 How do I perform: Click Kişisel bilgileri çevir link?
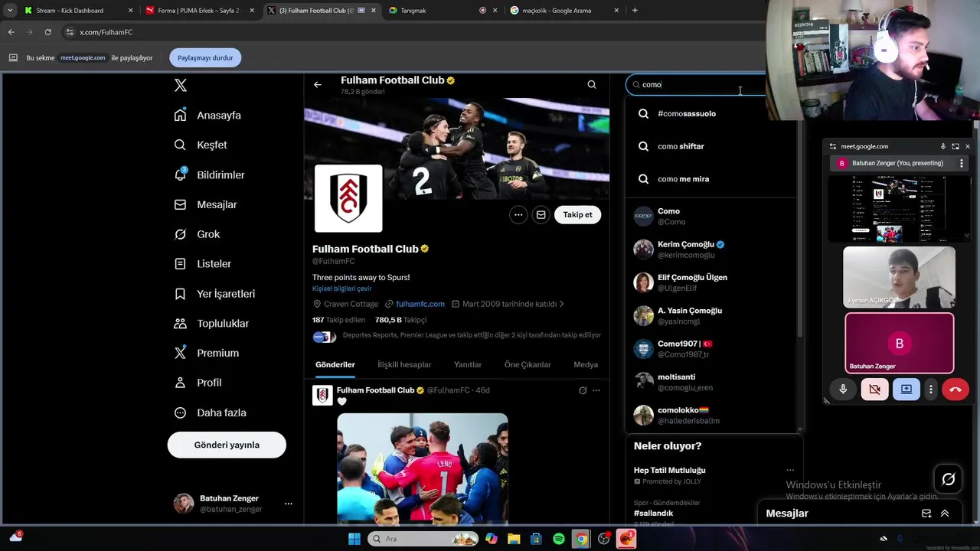[341, 289]
